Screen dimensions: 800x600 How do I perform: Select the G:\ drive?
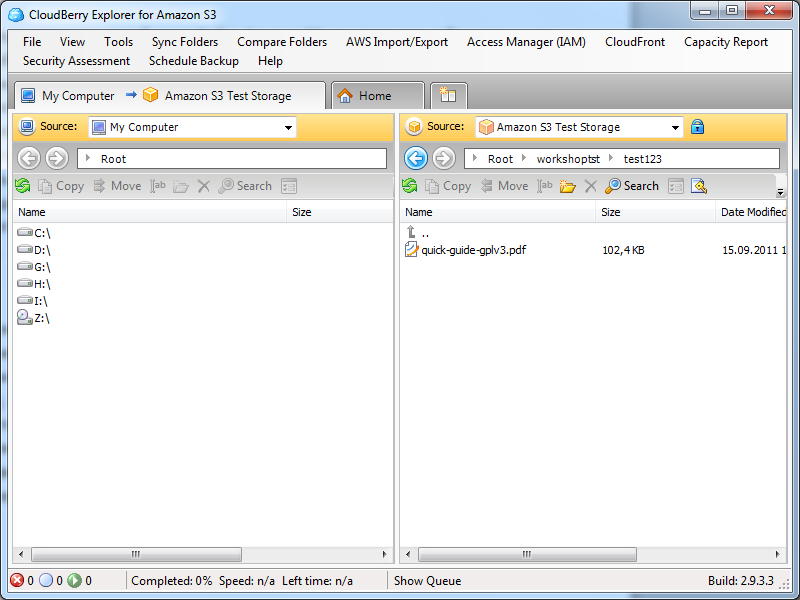tap(34, 267)
